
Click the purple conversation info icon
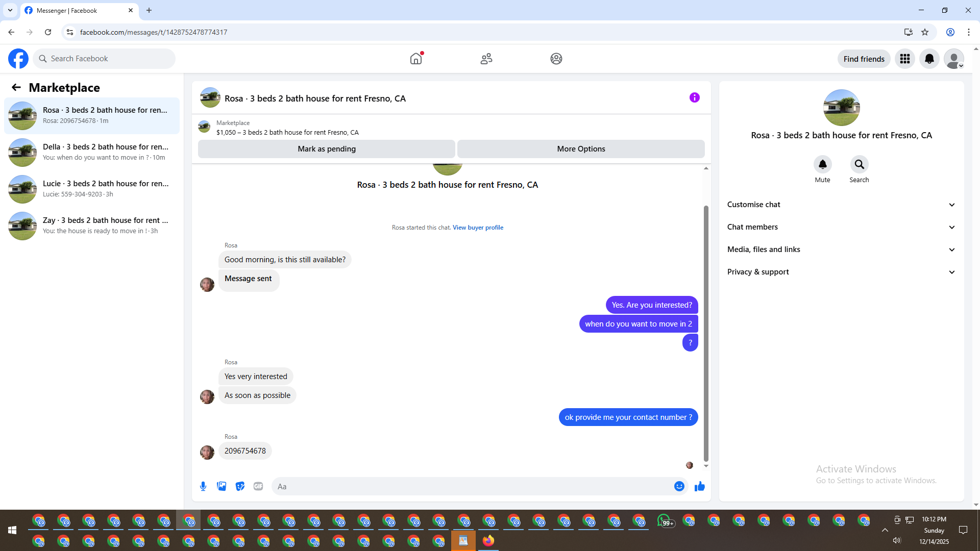click(694, 97)
